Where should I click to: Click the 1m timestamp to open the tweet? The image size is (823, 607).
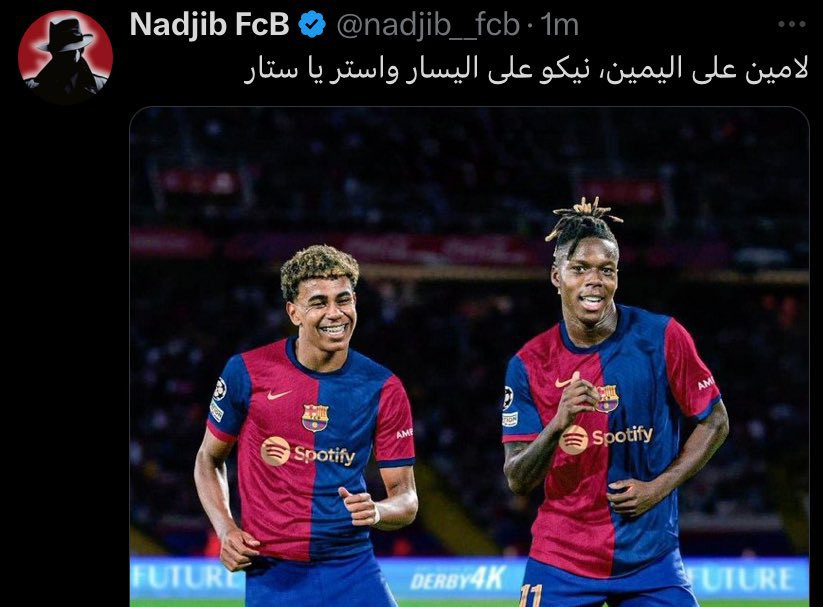click(560, 25)
